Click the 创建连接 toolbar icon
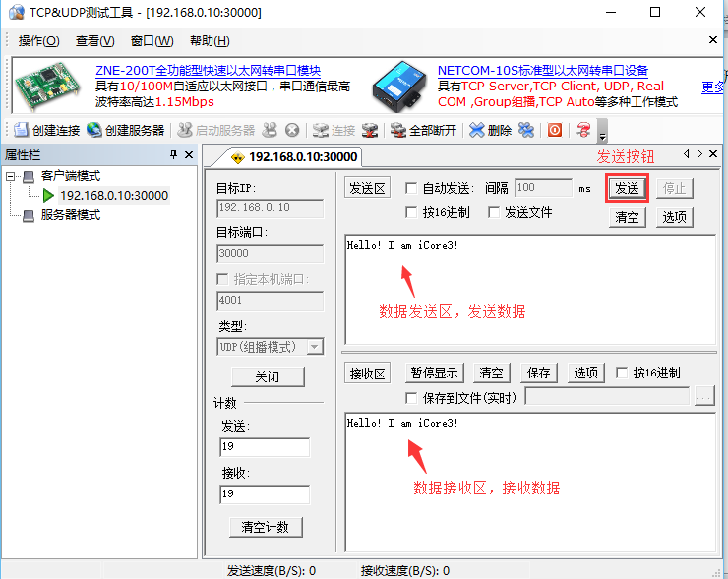This screenshot has width=728, height=579. [21, 130]
